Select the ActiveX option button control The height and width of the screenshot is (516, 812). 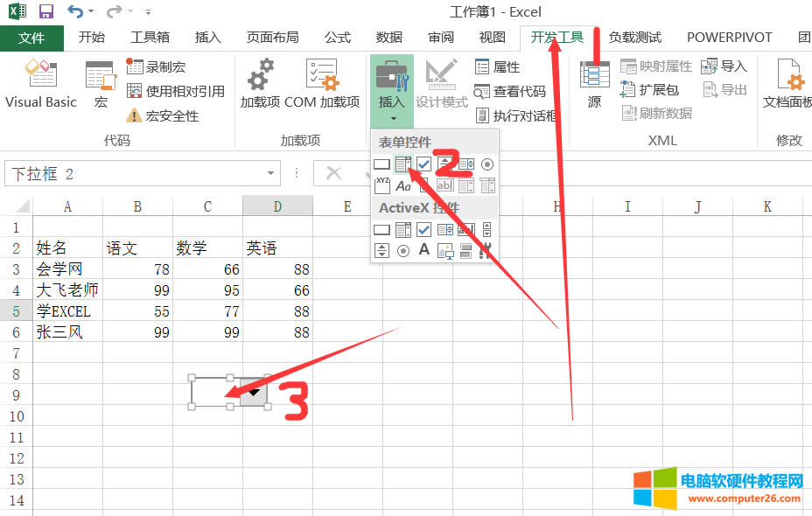pyautogui.click(x=404, y=248)
